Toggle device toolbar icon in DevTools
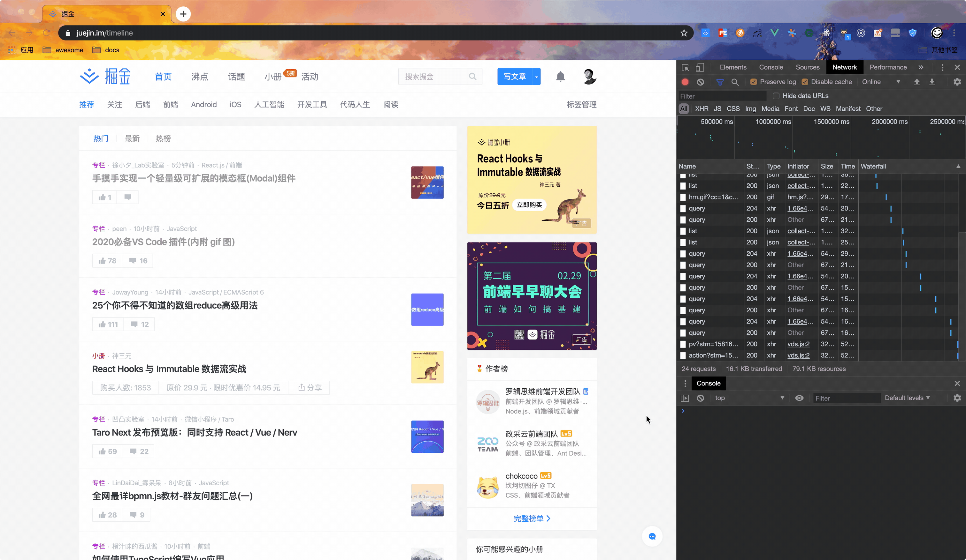Viewport: 966px width, 560px height. tap(700, 67)
